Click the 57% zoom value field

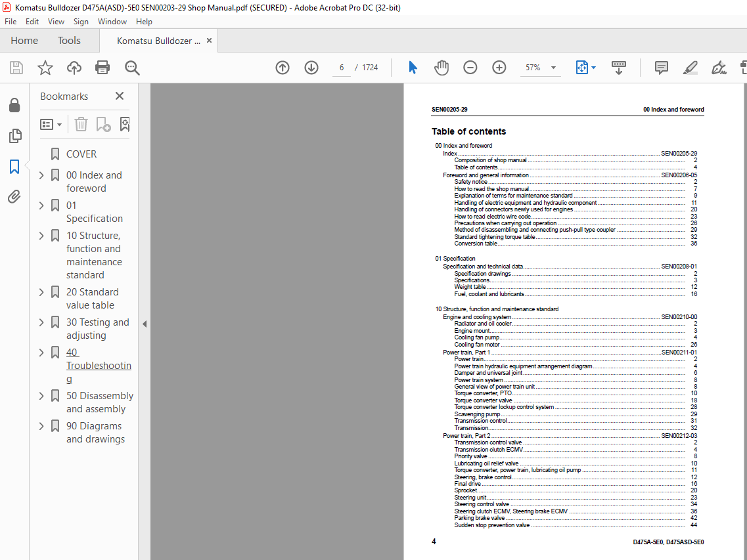click(x=533, y=68)
